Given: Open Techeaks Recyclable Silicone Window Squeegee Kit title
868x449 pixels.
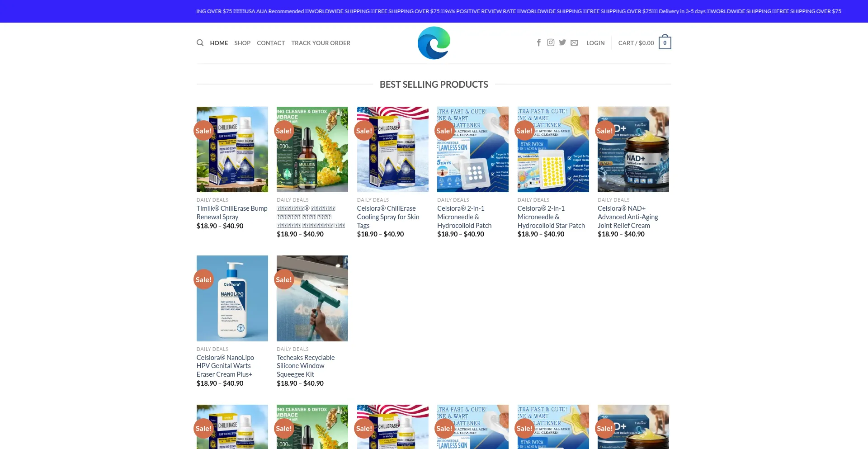Looking at the screenshot, I should (x=306, y=366).
